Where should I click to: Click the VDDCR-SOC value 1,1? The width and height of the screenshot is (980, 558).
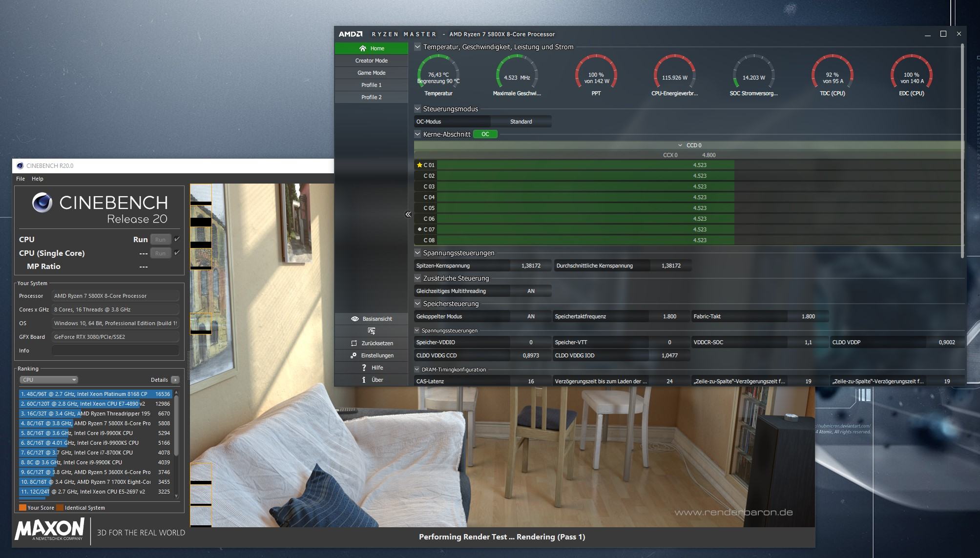click(808, 342)
